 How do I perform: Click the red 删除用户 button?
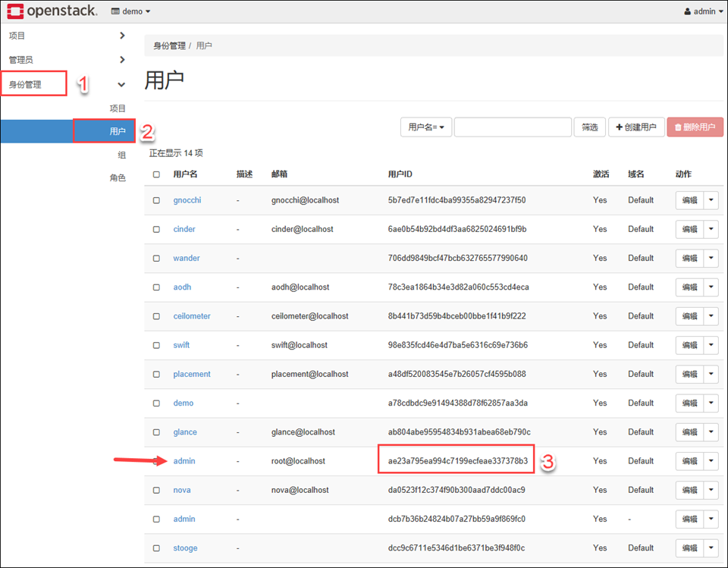[695, 127]
